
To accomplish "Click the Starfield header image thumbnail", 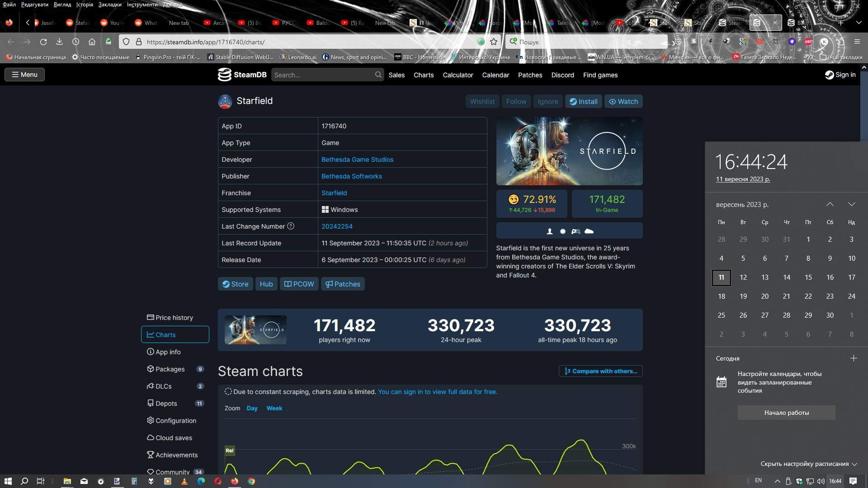I will point(569,151).
